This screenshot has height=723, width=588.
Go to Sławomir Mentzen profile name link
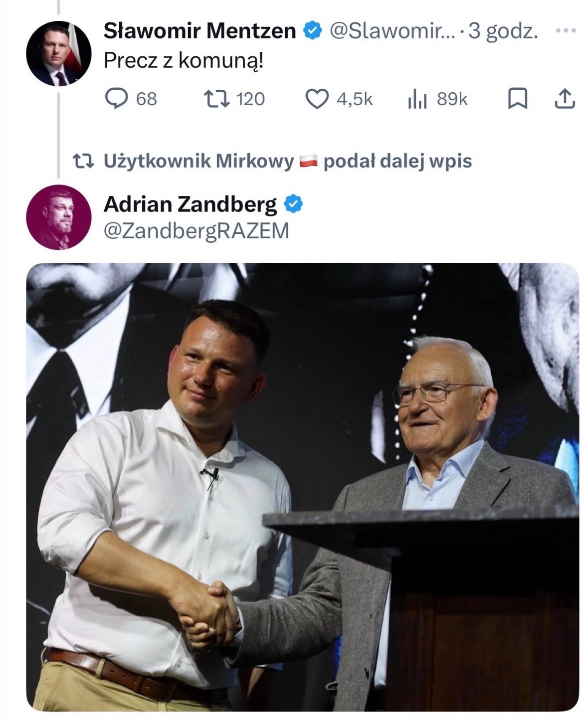click(199, 31)
